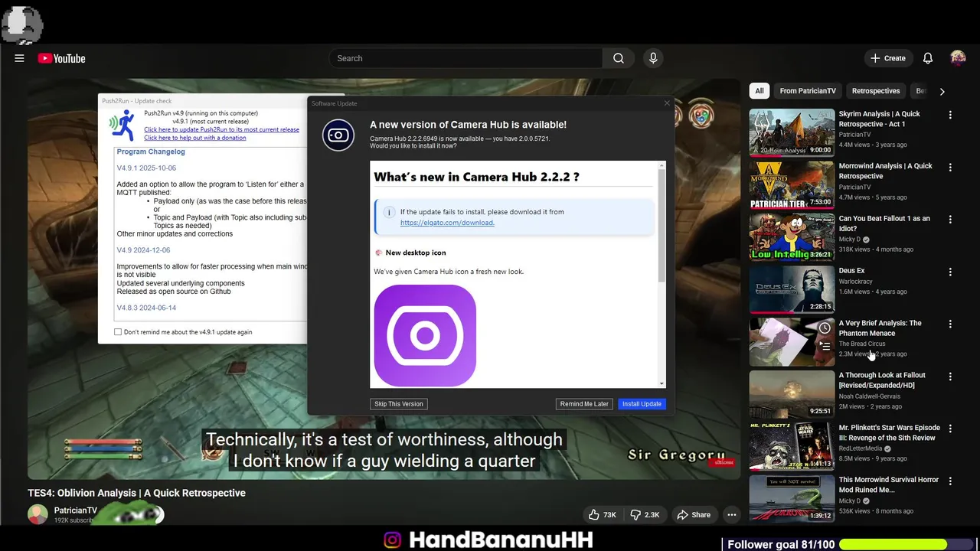This screenshot has height=551, width=980.
Task: Open options for Phantom Menace video
Action: pyautogui.click(x=950, y=324)
